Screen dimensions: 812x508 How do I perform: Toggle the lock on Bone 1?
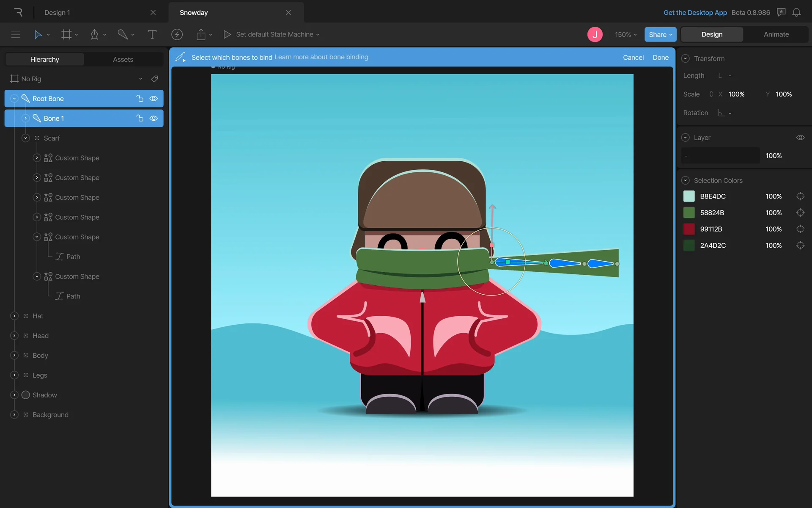pos(140,119)
